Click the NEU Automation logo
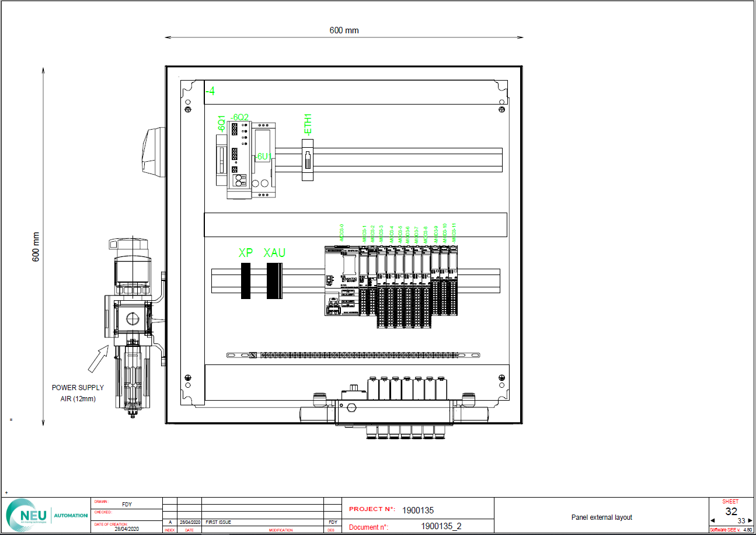Image resolution: width=756 pixels, height=535 pixels. tap(46, 515)
